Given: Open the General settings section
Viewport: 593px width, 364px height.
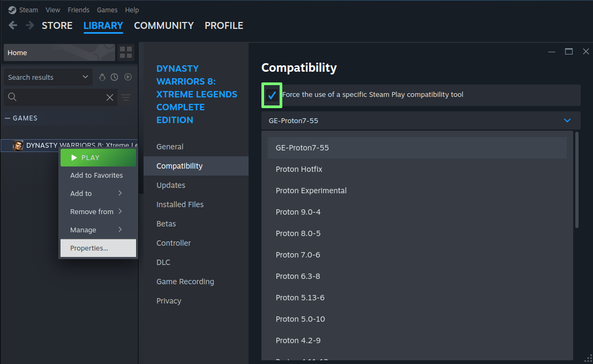Looking at the screenshot, I should 196,147.
